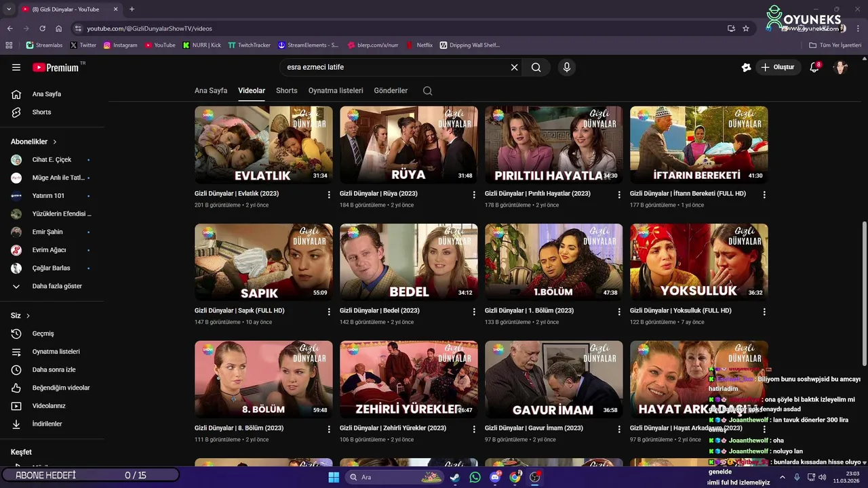This screenshot has height=488, width=868.
Task: Open more options for Rüya video
Action: click(474, 195)
